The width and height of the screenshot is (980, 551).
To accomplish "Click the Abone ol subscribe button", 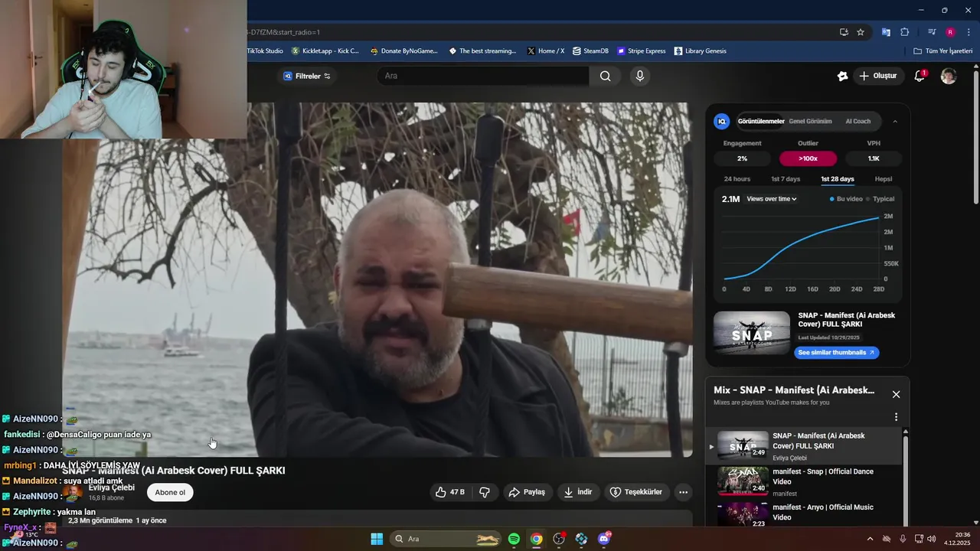I will tap(170, 492).
